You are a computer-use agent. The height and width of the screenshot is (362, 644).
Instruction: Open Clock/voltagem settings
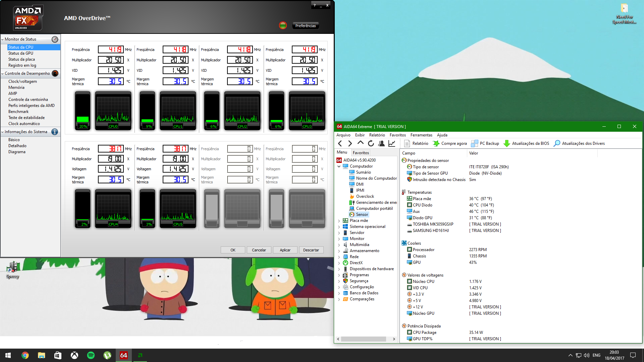[22, 81]
